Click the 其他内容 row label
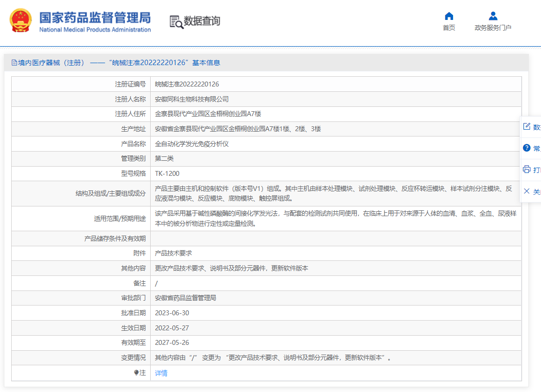541x392 pixels. click(134, 268)
